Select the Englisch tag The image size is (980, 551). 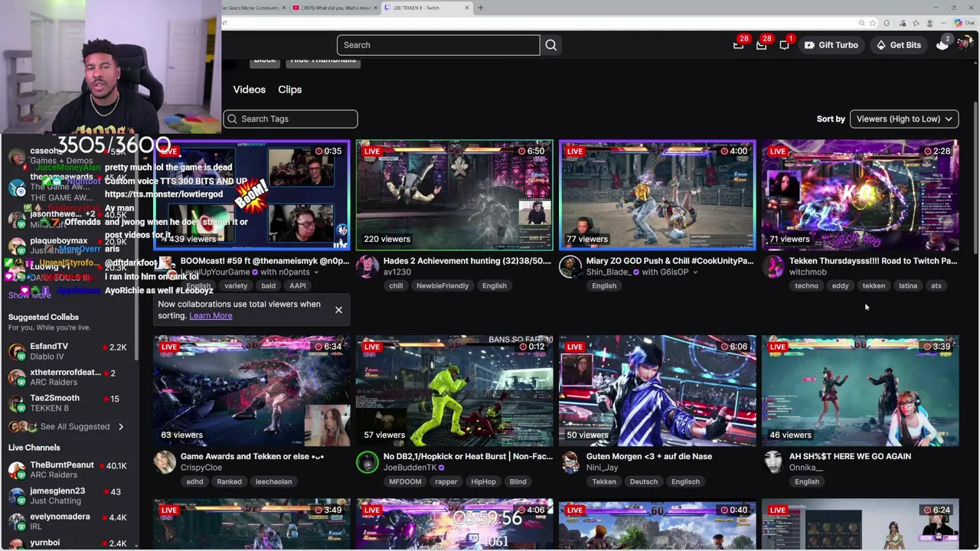(x=685, y=481)
